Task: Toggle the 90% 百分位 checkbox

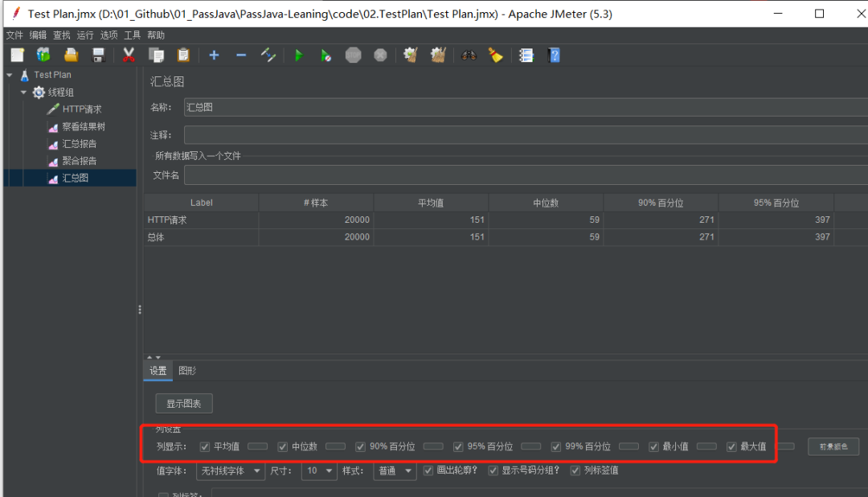Action: coord(360,446)
